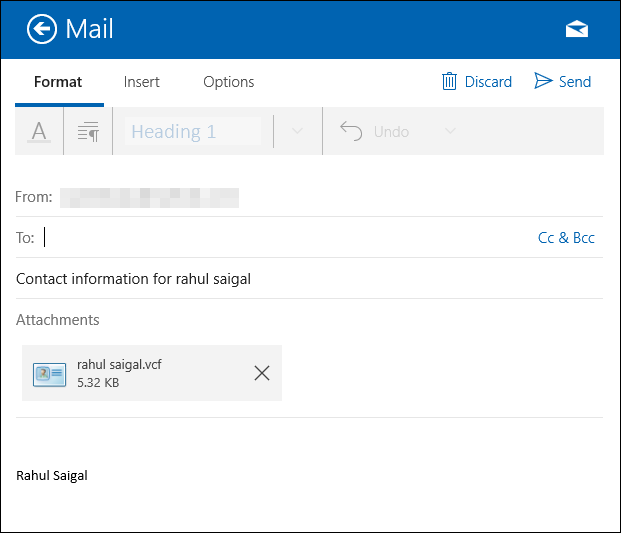
Task: Open the font formatting button
Action: pyautogui.click(x=39, y=131)
